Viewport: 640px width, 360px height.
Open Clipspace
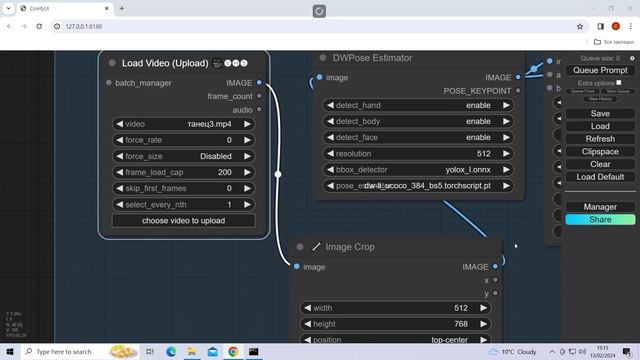pyautogui.click(x=600, y=151)
